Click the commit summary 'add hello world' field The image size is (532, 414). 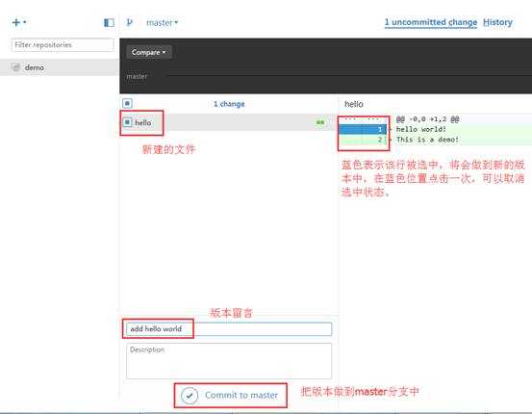(229, 329)
